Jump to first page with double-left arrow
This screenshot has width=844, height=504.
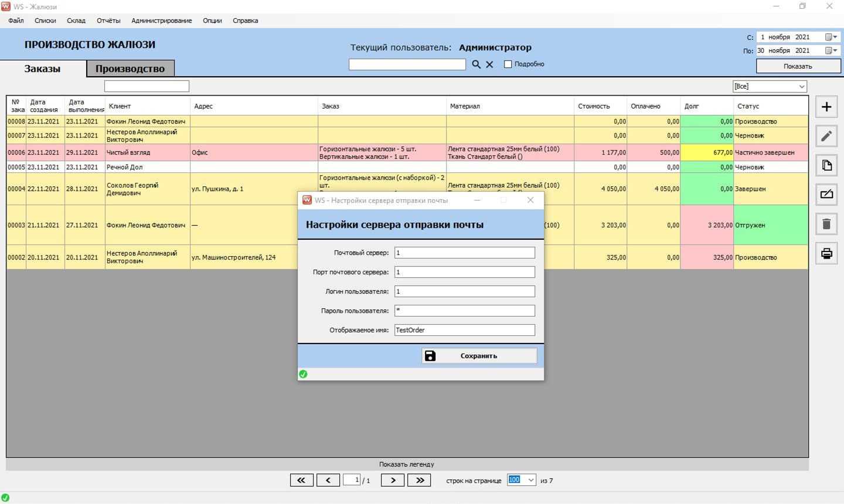(x=301, y=480)
